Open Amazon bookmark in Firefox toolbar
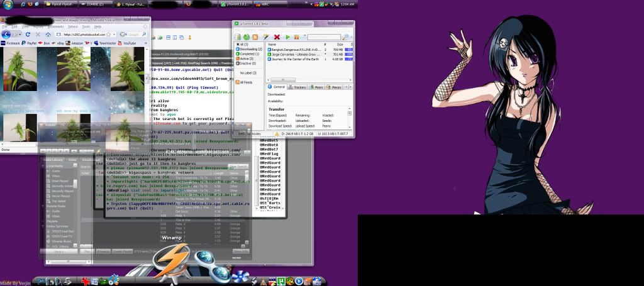This screenshot has height=286, width=644. (x=74, y=43)
